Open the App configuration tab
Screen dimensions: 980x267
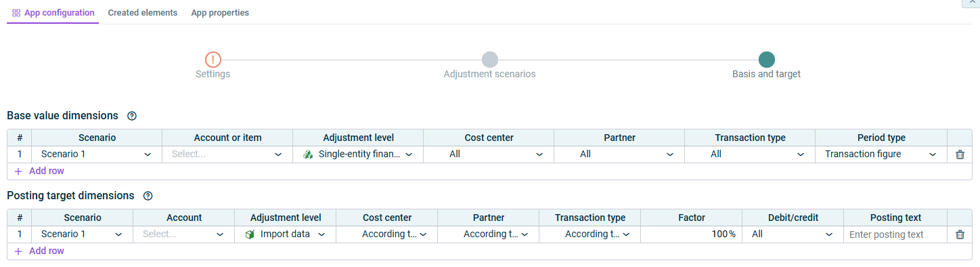[53, 12]
